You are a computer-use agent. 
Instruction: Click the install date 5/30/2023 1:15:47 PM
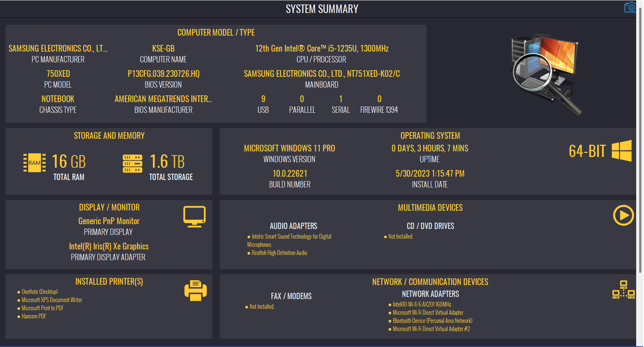coord(430,174)
